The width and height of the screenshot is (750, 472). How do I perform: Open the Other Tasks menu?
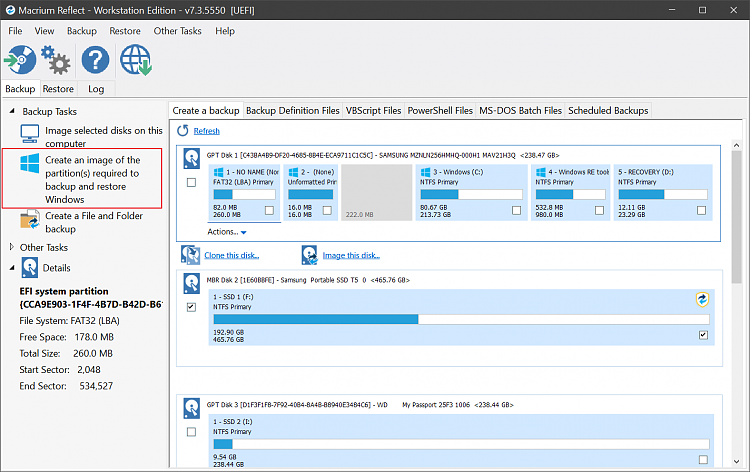[x=177, y=31]
